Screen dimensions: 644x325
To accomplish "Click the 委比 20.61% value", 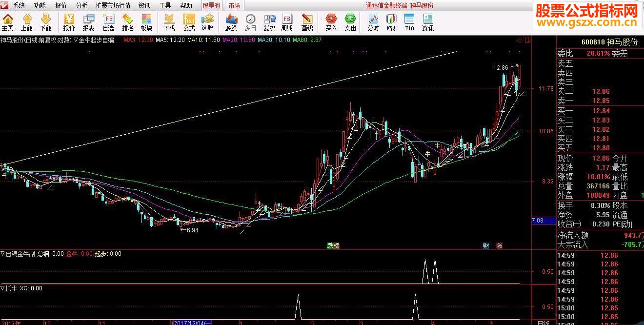I will 598,54.
